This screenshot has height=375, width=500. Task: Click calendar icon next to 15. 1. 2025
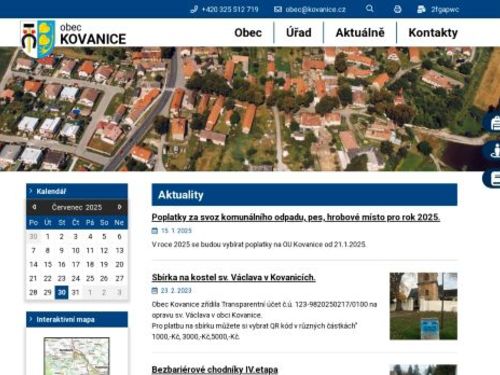(x=155, y=231)
